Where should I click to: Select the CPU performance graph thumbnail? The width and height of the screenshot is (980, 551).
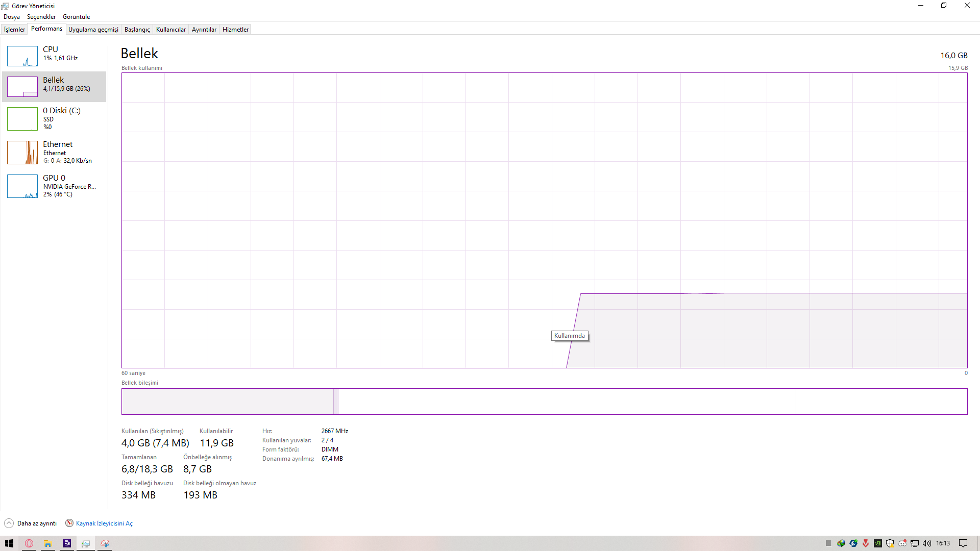[x=22, y=56]
